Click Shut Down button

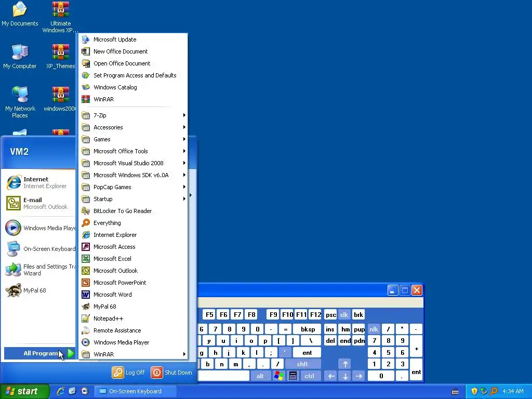click(x=171, y=373)
